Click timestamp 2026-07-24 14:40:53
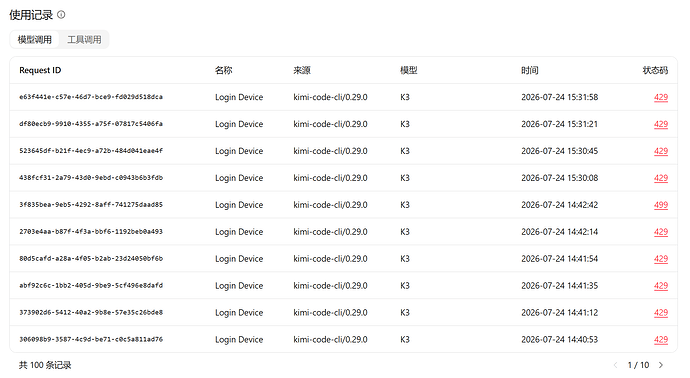This screenshot has height=378, width=690. pyautogui.click(x=560, y=339)
